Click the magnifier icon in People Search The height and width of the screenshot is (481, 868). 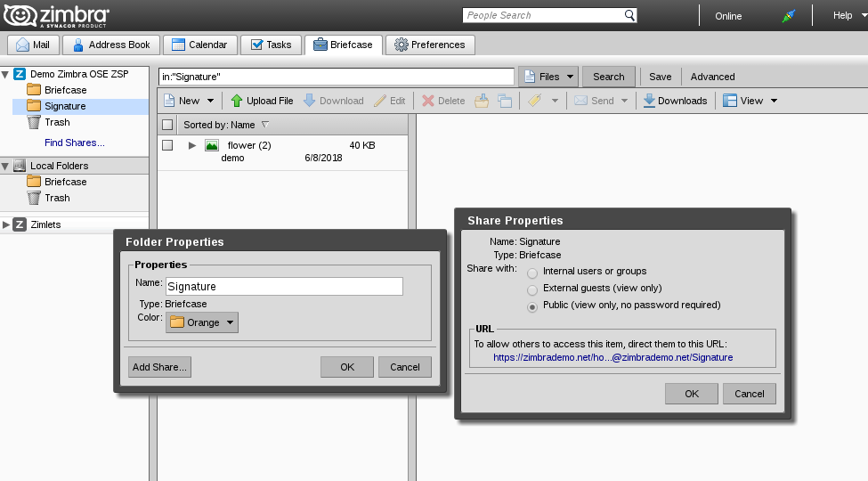[629, 15]
